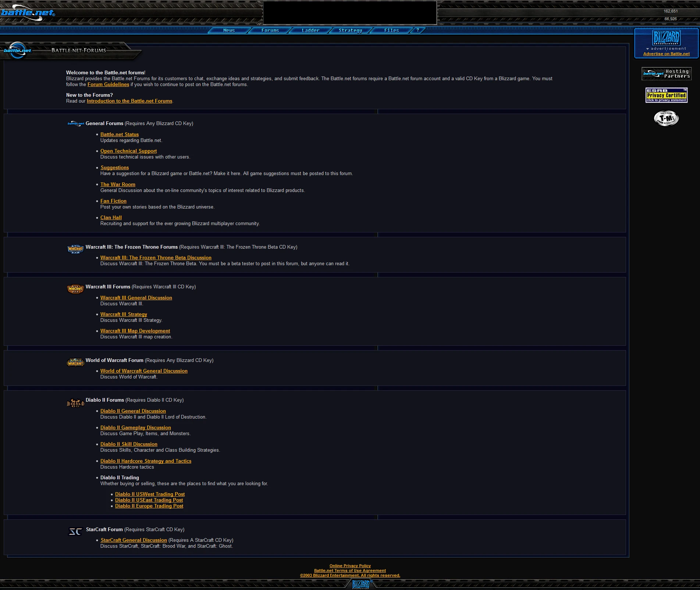Image resolution: width=700 pixels, height=590 pixels.
Task: Click the ©2003 Blizzard Entertainment copyright link
Action: [x=350, y=575]
